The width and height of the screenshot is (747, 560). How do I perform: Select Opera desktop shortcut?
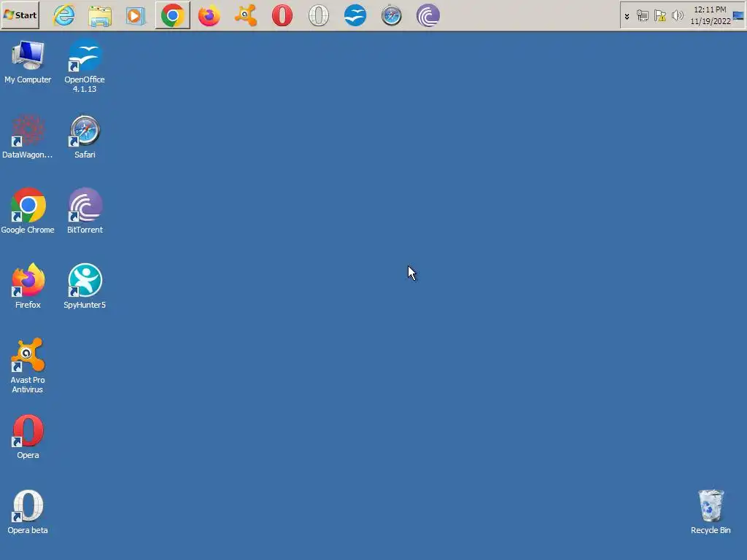coord(28,437)
